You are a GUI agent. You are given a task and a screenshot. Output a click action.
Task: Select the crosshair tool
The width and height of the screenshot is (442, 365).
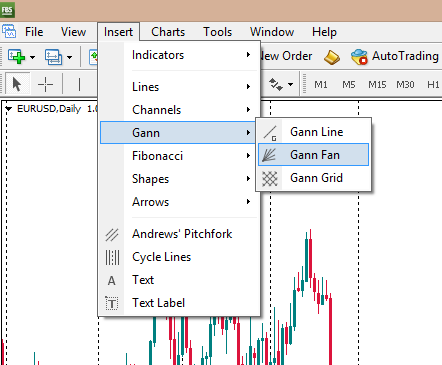[45, 84]
